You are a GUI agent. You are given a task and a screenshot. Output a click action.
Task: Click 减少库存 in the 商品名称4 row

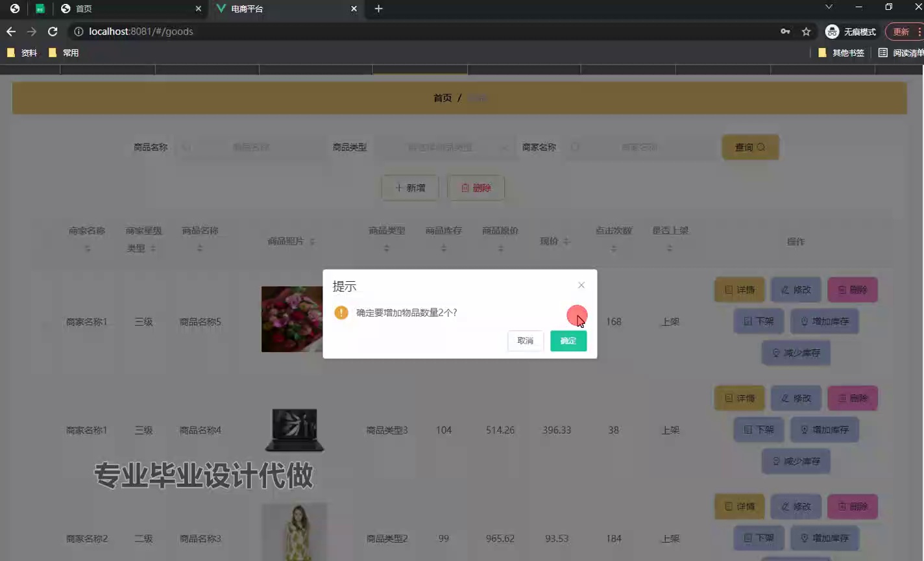point(796,462)
